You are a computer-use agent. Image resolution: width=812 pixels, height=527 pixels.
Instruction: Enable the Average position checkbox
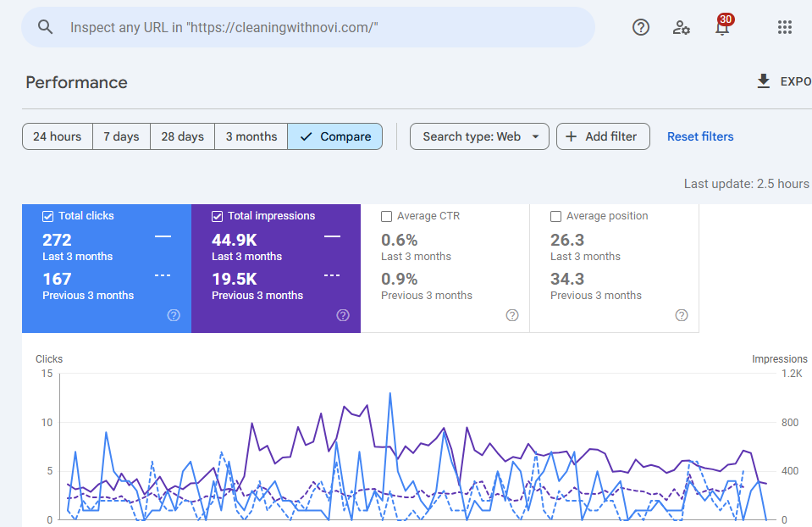556,216
